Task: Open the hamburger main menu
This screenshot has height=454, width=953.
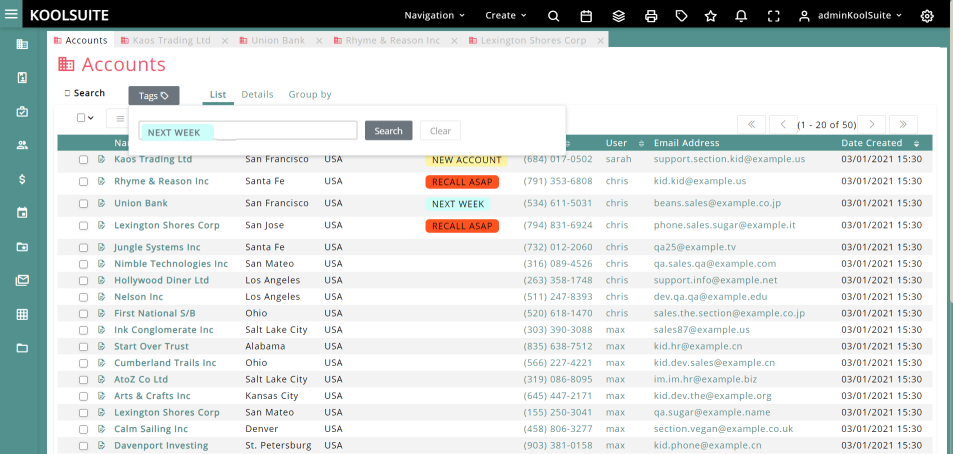Action: [x=11, y=13]
